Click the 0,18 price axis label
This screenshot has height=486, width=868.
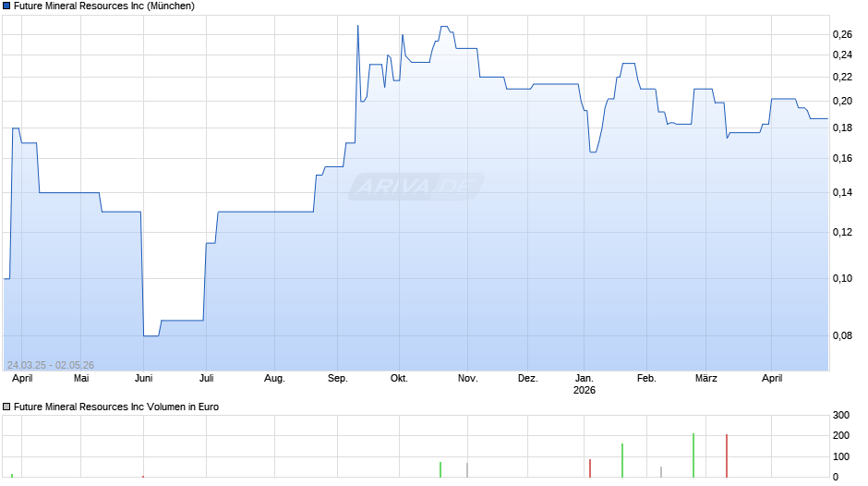coord(842,128)
